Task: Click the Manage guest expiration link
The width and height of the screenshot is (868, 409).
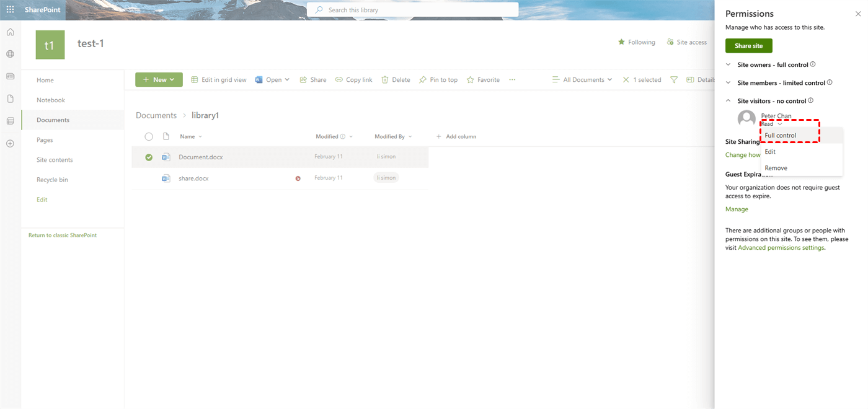Action: [737, 209]
